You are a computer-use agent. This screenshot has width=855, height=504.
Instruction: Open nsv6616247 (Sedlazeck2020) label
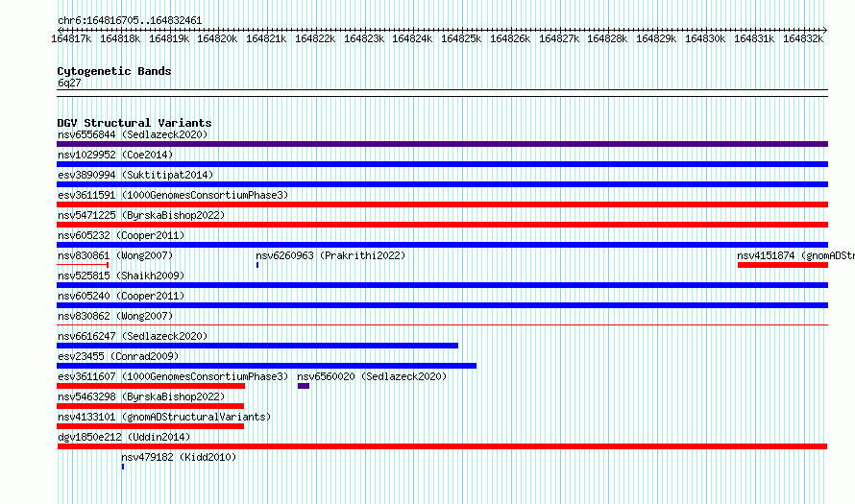[133, 336]
